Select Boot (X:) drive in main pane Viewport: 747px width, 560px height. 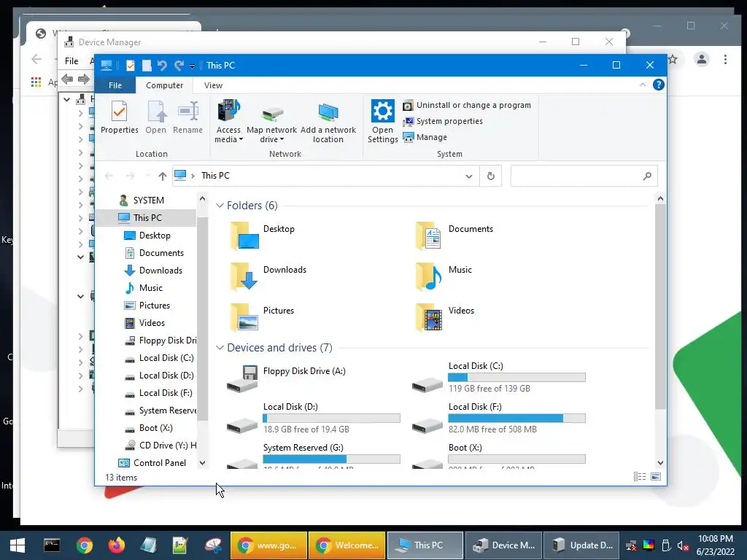[498, 456]
